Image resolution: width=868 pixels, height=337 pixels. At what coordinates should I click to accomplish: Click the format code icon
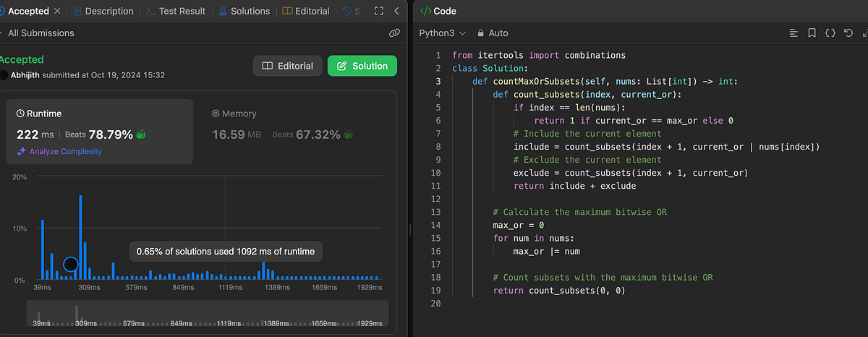(793, 33)
